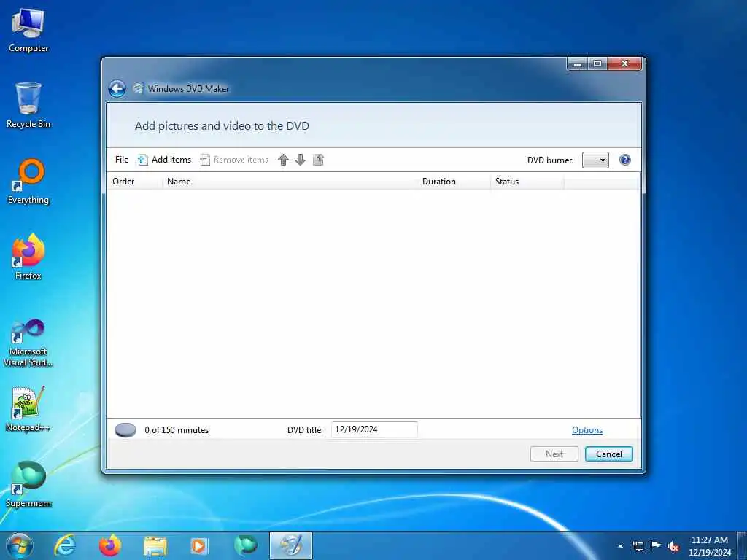
Task: Click the DVD Maker taskbar button
Action: pyautogui.click(x=291, y=545)
